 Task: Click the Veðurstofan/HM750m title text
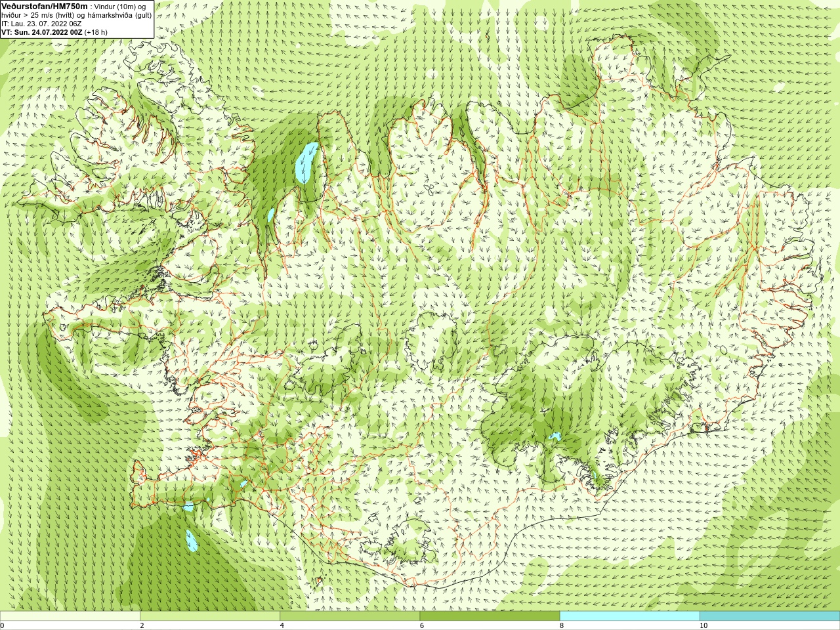45,6
